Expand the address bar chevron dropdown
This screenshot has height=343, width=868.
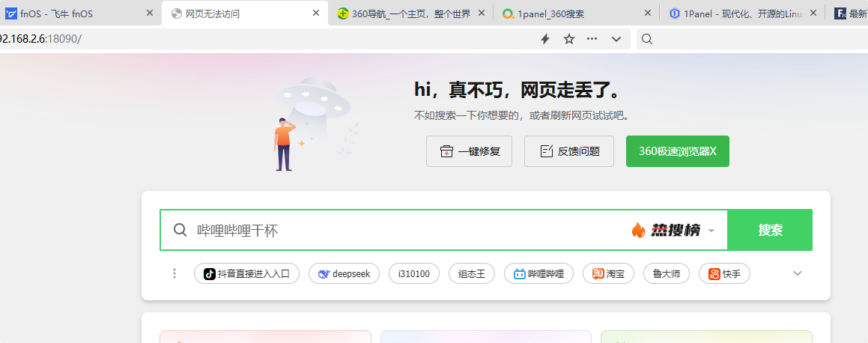click(616, 39)
